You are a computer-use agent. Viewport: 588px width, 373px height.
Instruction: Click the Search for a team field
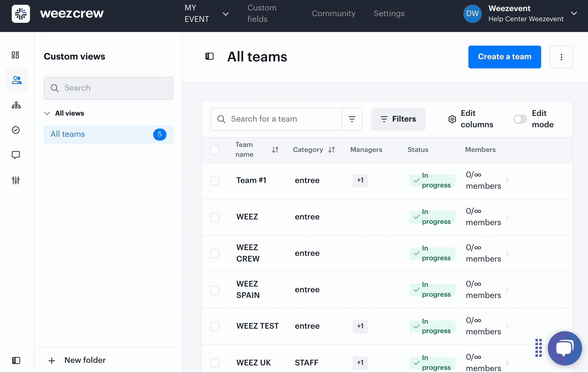(x=276, y=119)
